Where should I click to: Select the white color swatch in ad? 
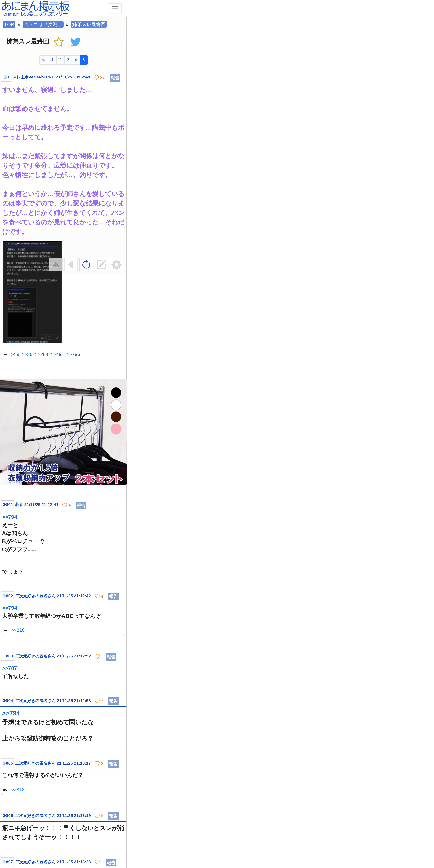point(116,405)
